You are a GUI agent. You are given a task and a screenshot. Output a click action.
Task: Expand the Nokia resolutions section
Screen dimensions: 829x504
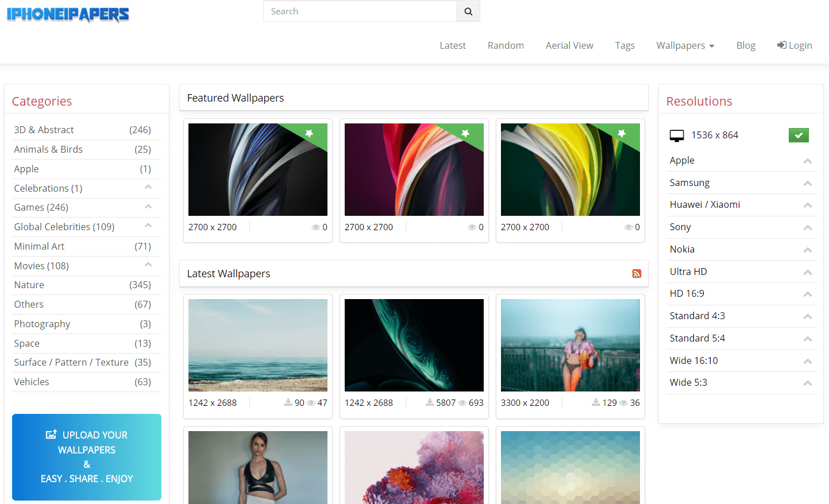point(808,250)
